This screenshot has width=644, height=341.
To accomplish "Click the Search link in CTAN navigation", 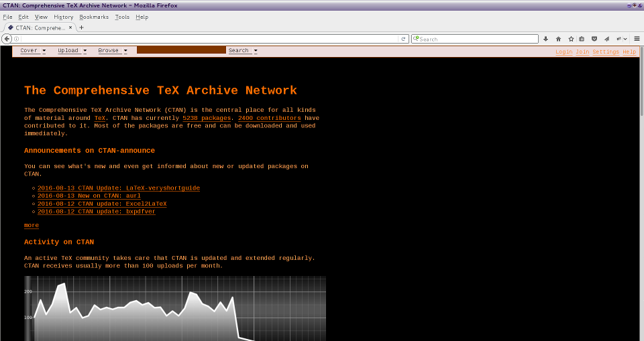I will coord(239,50).
